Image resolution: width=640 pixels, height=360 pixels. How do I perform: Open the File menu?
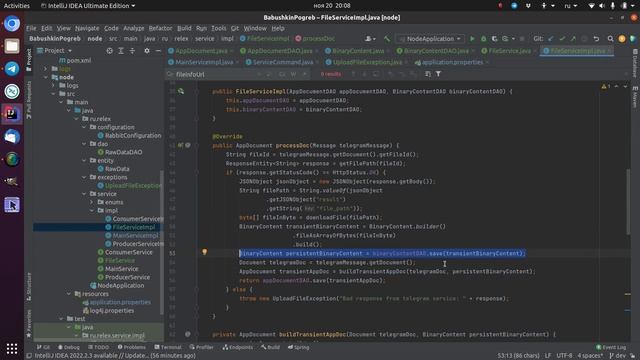click(31, 28)
